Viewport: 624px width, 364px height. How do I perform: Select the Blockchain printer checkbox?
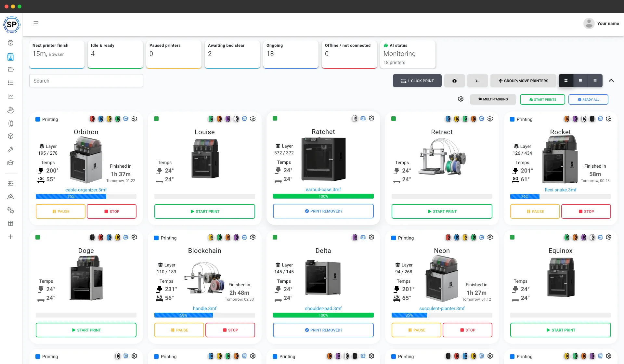coord(156,238)
